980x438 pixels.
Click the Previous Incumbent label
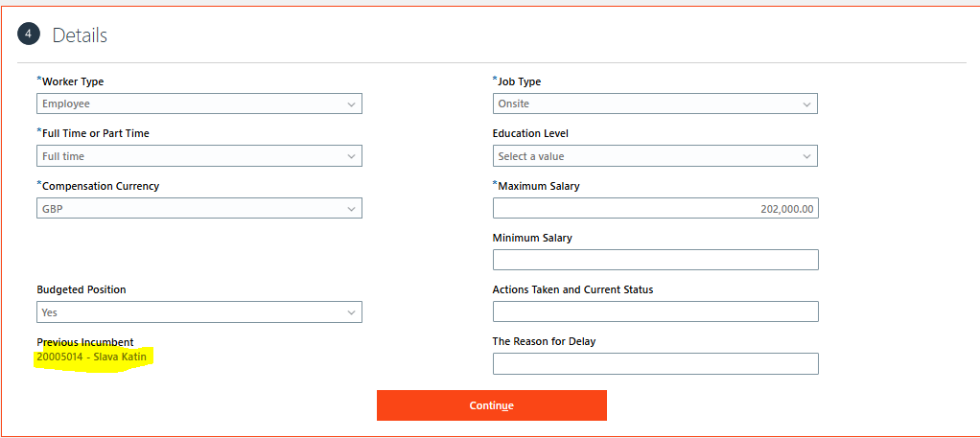coord(85,342)
